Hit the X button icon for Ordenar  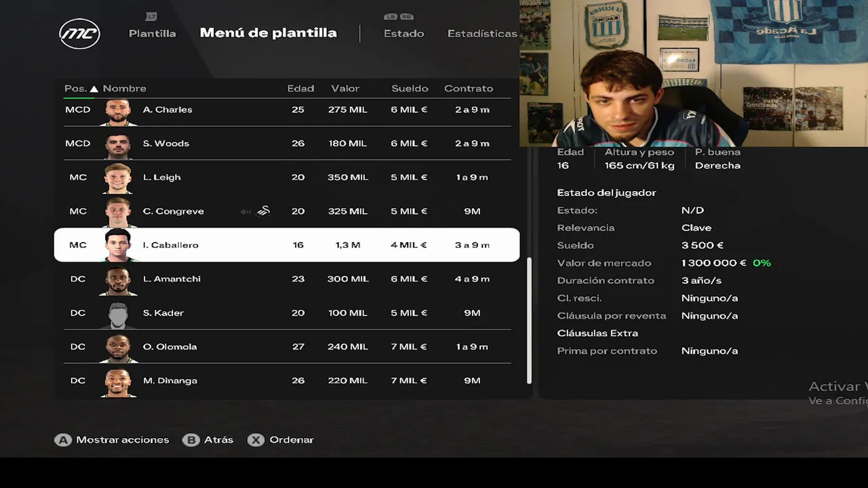click(x=255, y=440)
